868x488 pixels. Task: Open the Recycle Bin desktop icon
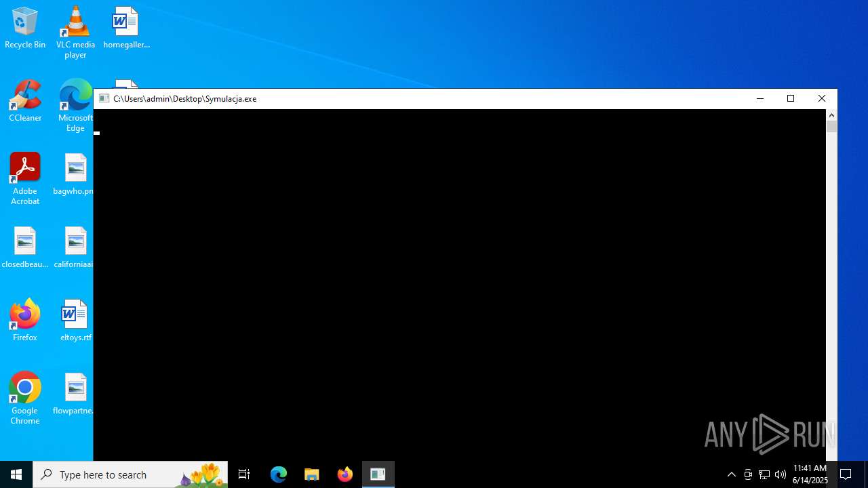point(25,28)
